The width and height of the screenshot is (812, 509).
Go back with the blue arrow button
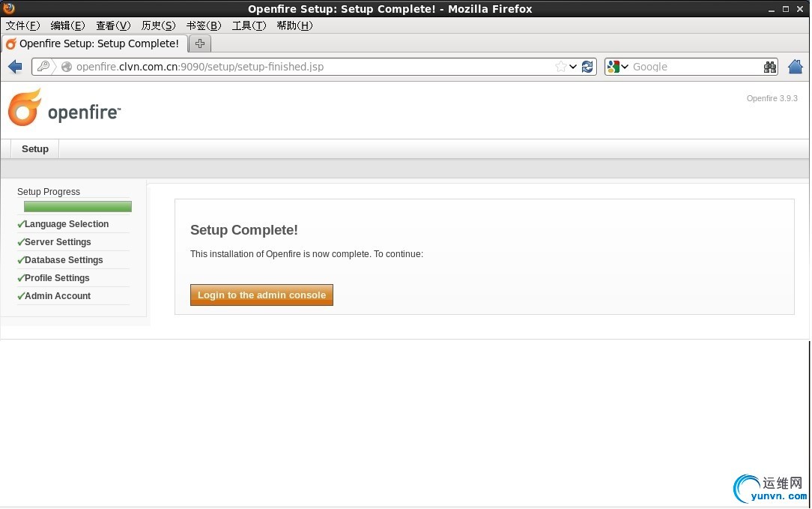(x=16, y=67)
